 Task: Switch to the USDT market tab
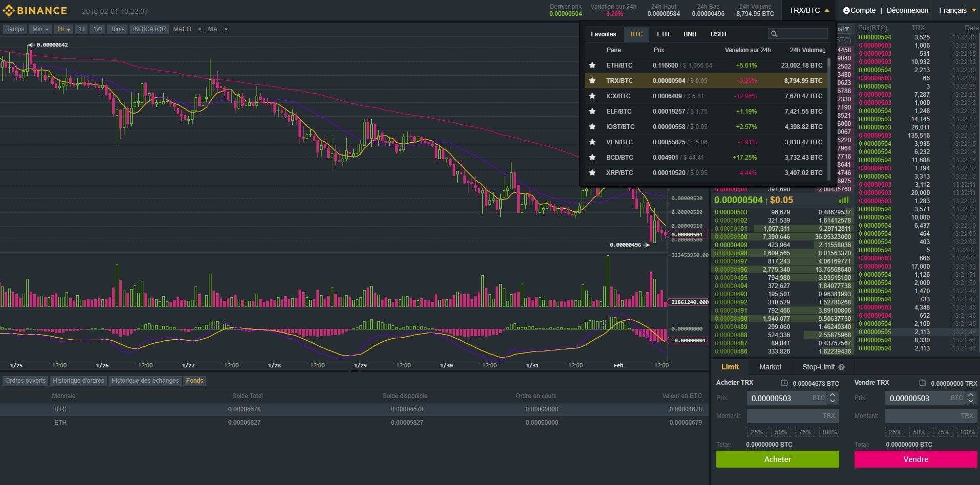pos(718,34)
